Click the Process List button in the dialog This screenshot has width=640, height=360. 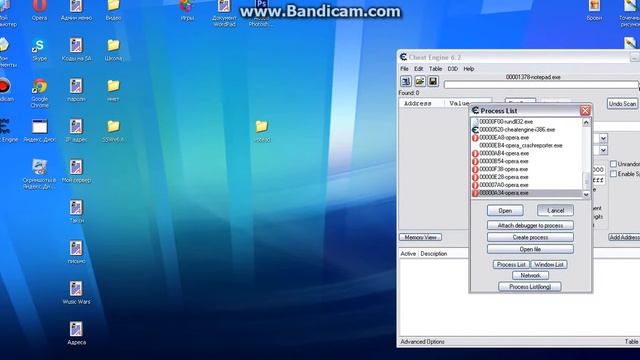point(511,264)
